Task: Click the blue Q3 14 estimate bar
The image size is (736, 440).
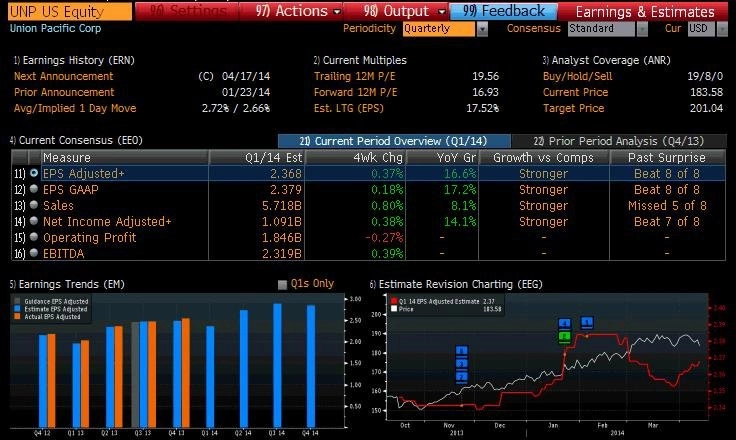Action: click(277, 365)
